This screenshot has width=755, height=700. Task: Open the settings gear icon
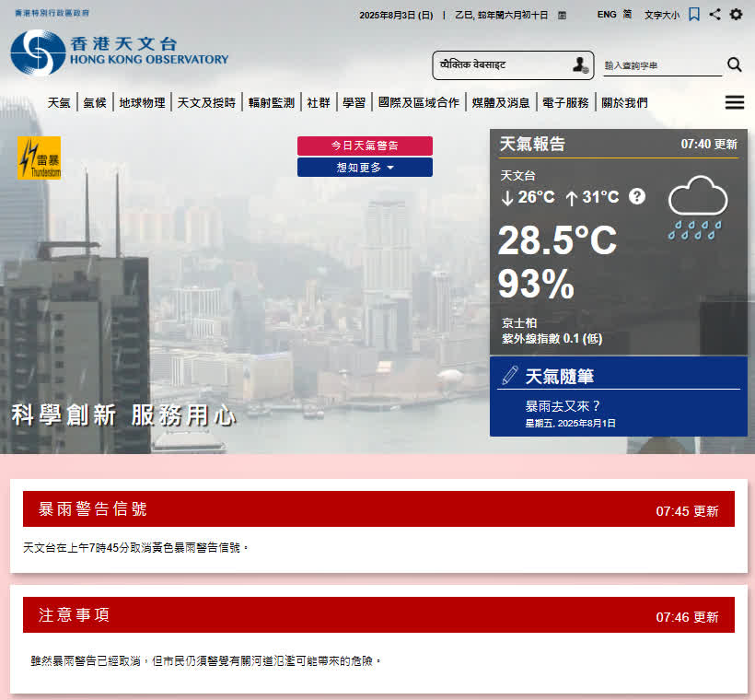coord(736,14)
